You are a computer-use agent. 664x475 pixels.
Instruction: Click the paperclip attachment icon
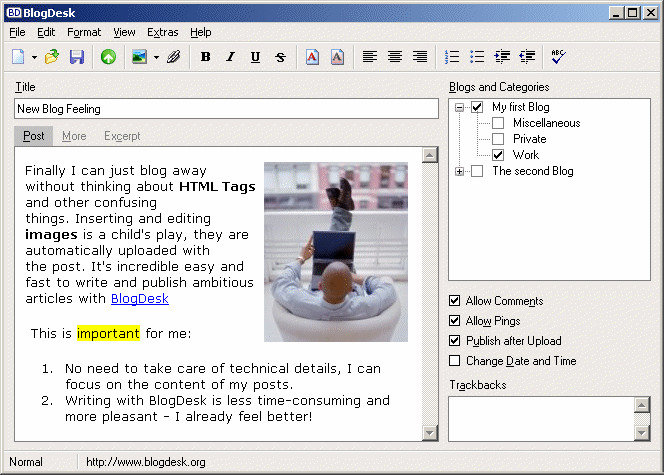click(174, 57)
